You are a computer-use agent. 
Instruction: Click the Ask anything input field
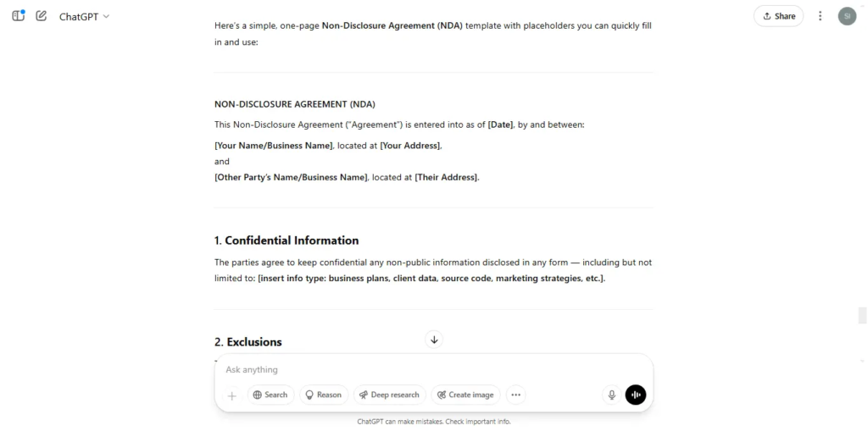[x=433, y=369]
